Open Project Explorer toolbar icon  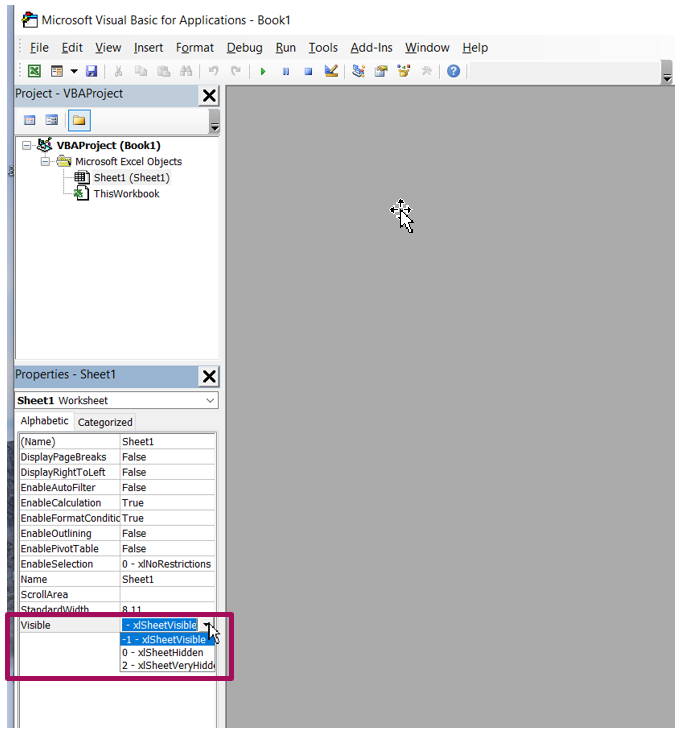358,71
